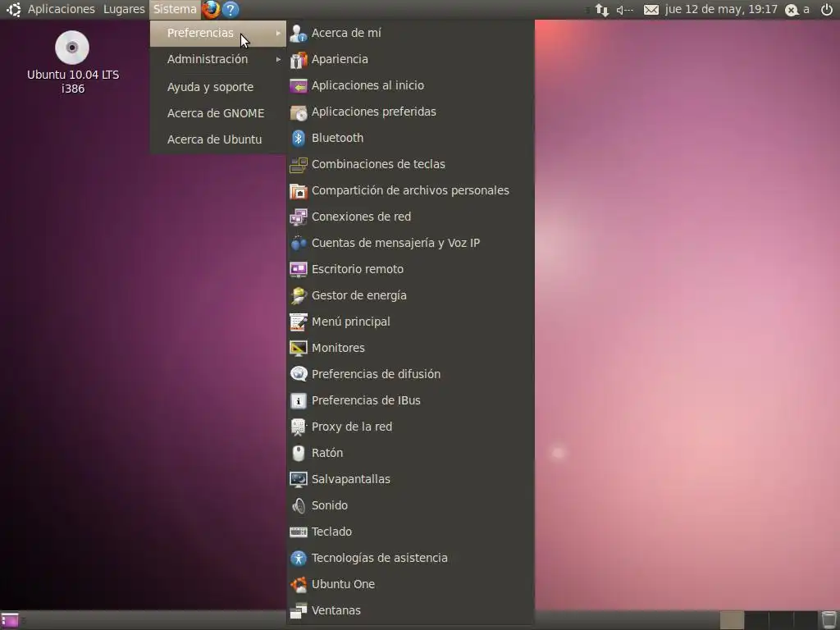Click the Ratón mouse icon
Screen dimensions: 840x630
[299, 453]
